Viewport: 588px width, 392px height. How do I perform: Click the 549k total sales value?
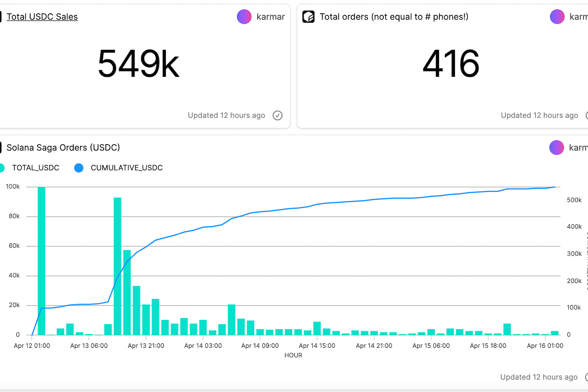[x=138, y=64]
